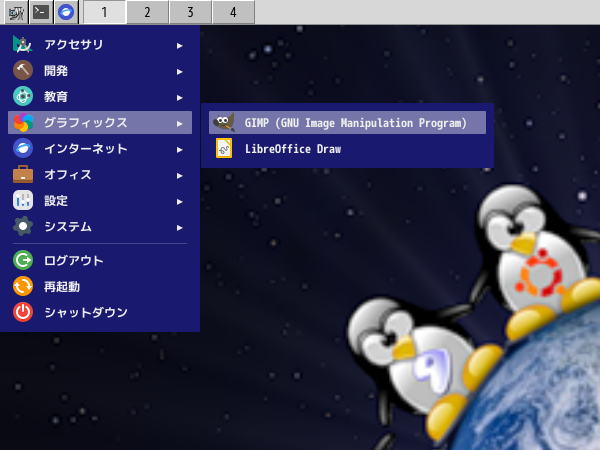The width and height of the screenshot is (600, 450).
Task: Select the オフィス menu label
Action: click(68, 174)
